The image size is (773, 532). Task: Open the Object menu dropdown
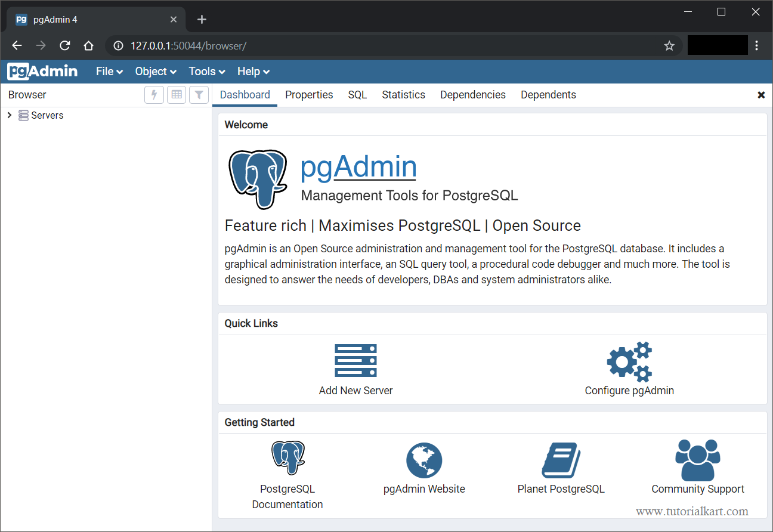coord(155,71)
